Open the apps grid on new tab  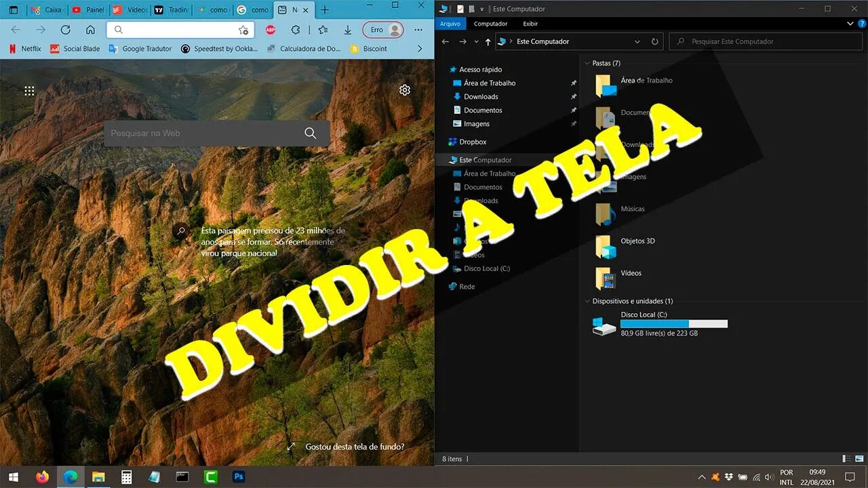point(29,91)
